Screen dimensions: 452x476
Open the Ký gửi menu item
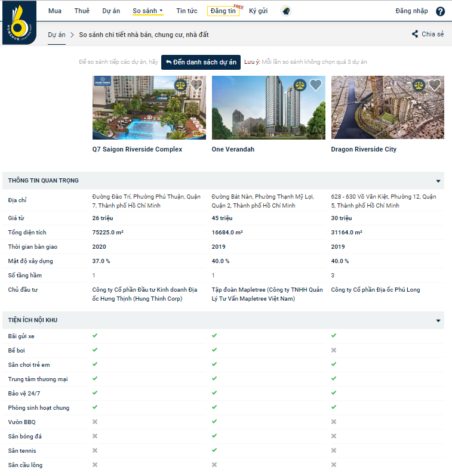[x=258, y=11]
